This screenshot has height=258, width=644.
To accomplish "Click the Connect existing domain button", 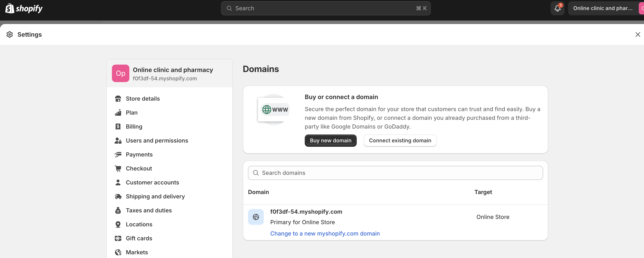I will pyautogui.click(x=400, y=140).
